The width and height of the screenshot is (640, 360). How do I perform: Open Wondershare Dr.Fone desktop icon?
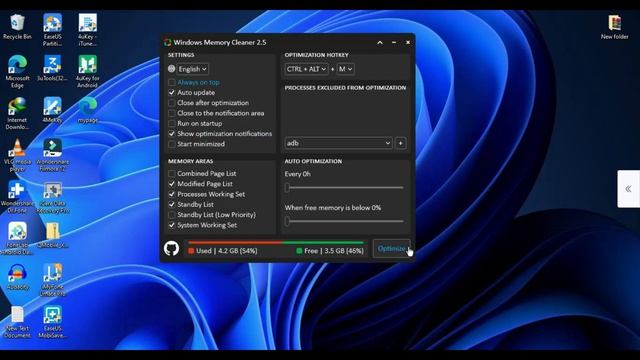[17, 198]
